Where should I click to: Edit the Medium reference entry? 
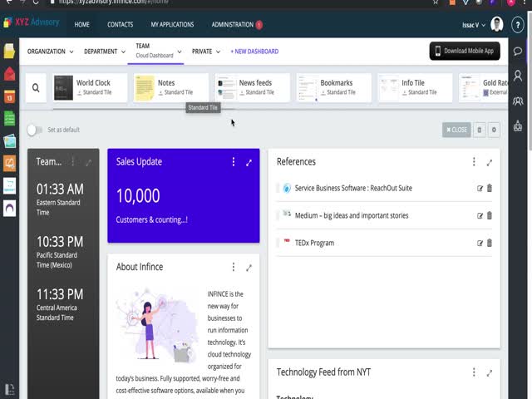[x=480, y=215]
